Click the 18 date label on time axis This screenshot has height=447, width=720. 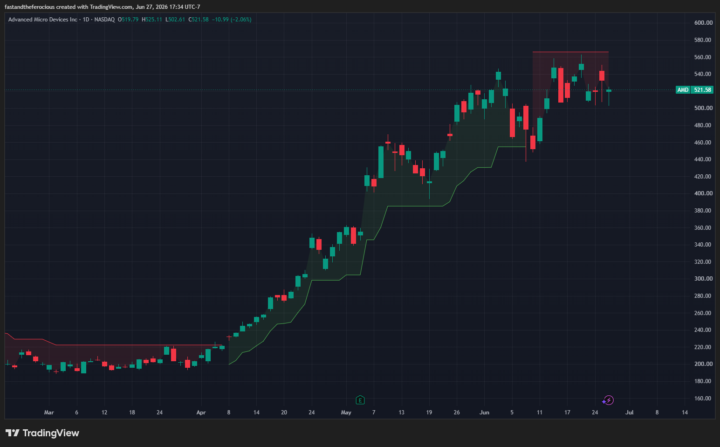tap(132, 413)
